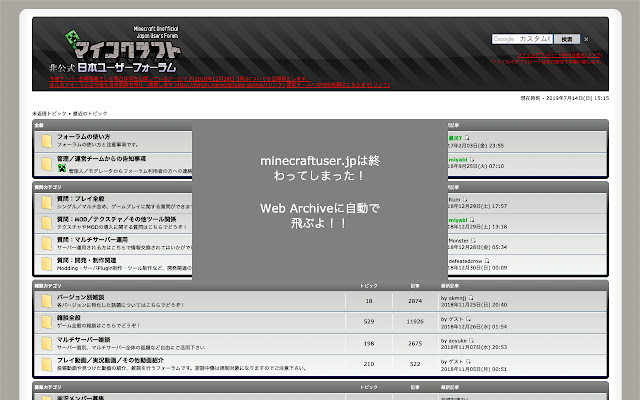This screenshot has width=640, height=400.
Task: Click folder icon beside フォーラムの使い方
Action: pos(47,141)
